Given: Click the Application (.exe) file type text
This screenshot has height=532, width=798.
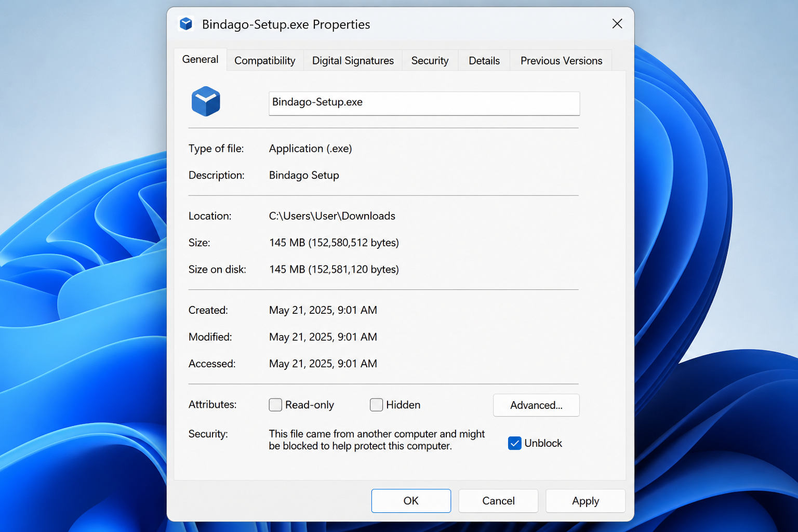Looking at the screenshot, I should pos(311,149).
